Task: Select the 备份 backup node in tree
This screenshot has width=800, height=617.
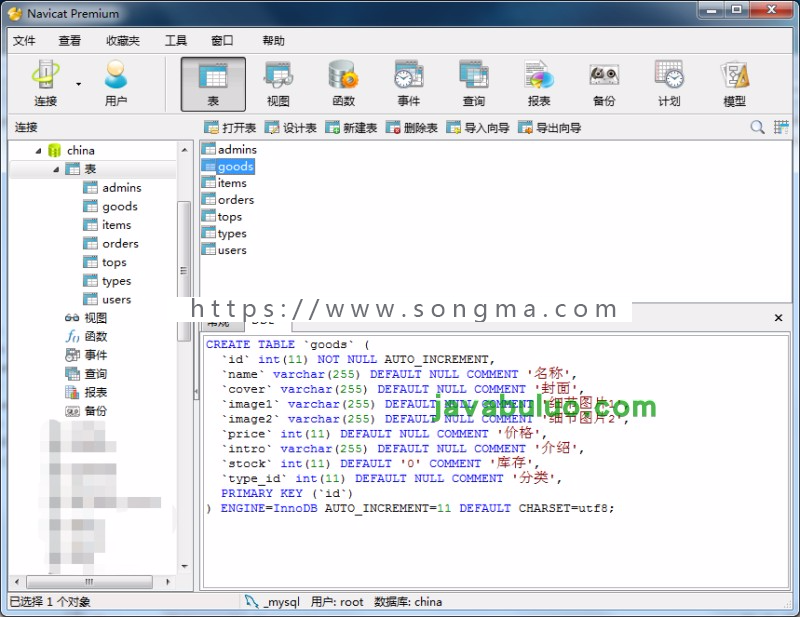Action: click(x=86, y=411)
